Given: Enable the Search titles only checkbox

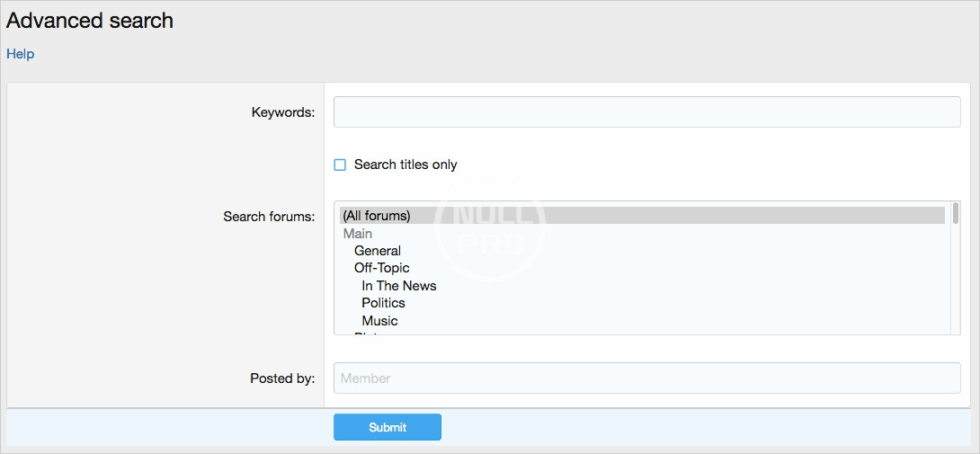Looking at the screenshot, I should (340, 165).
